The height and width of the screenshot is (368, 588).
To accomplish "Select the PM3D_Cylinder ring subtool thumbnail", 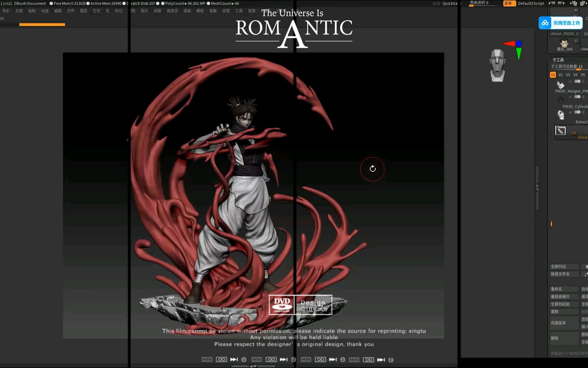I will (560, 100).
